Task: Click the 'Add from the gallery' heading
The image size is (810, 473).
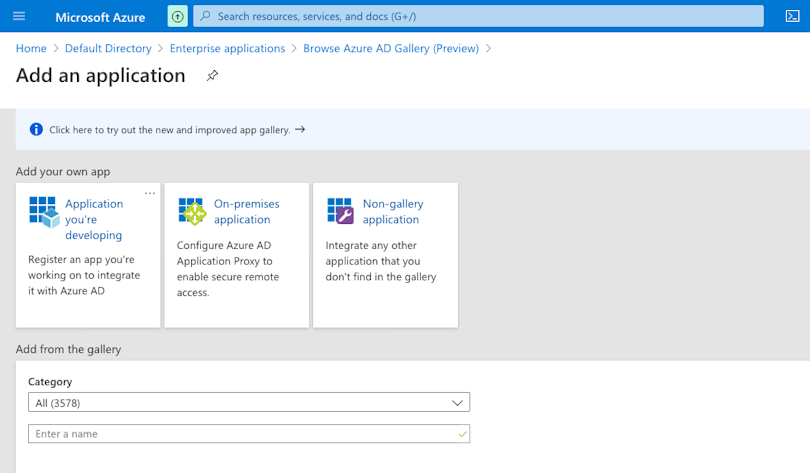Action: [68, 350]
